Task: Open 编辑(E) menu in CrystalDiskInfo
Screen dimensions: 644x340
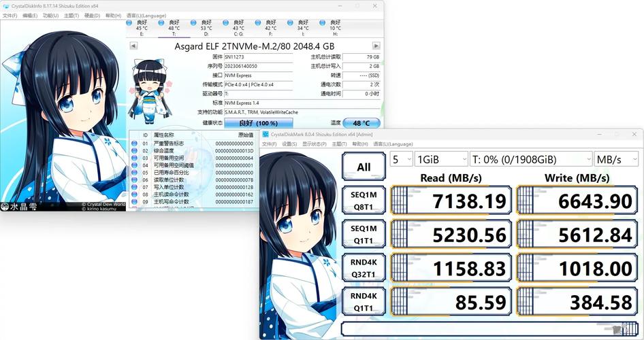Action: [x=30, y=16]
